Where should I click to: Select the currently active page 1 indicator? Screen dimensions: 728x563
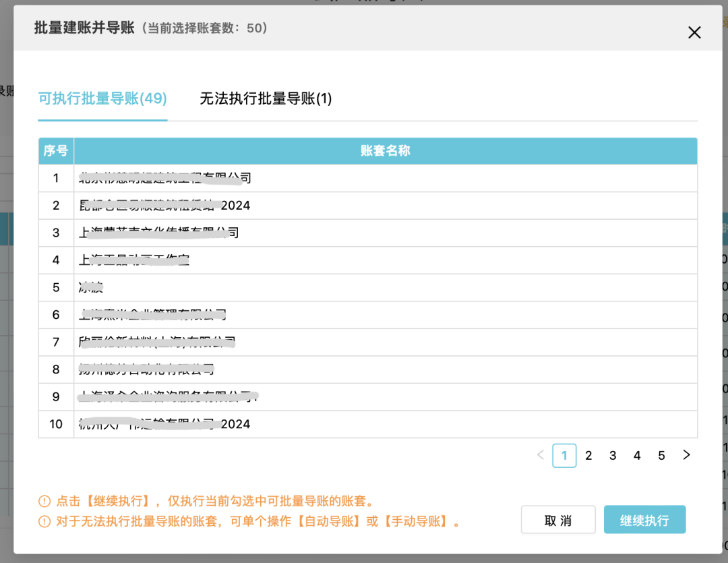(x=564, y=455)
